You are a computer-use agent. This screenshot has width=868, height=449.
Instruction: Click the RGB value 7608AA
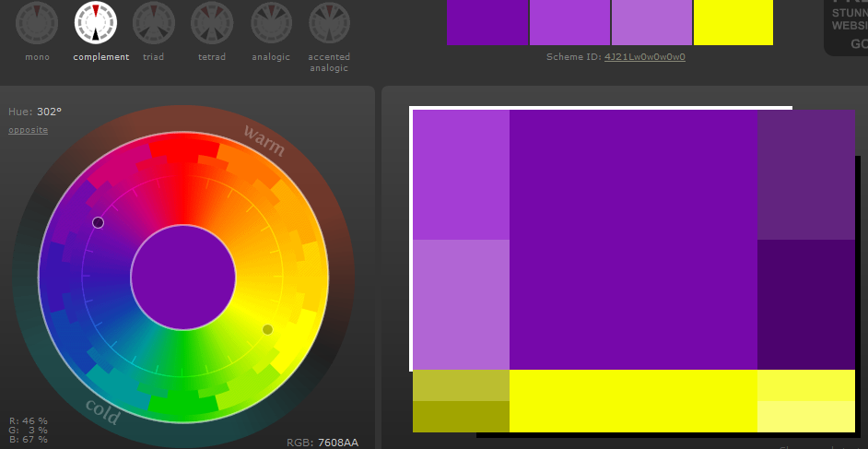coord(337,443)
